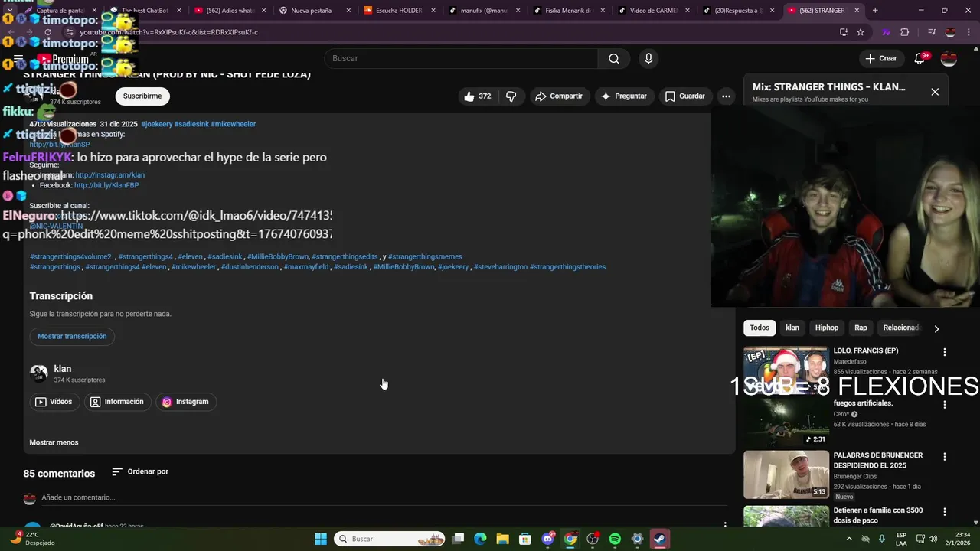This screenshot has width=980, height=551.
Task: Open File Explorer from the taskbar
Action: pos(503,540)
